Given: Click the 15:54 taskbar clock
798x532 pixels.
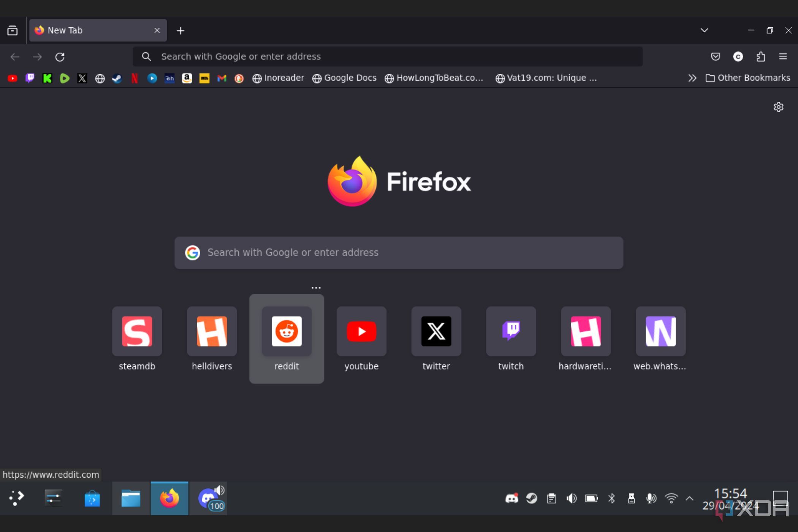Looking at the screenshot, I should pyautogui.click(x=730, y=493).
